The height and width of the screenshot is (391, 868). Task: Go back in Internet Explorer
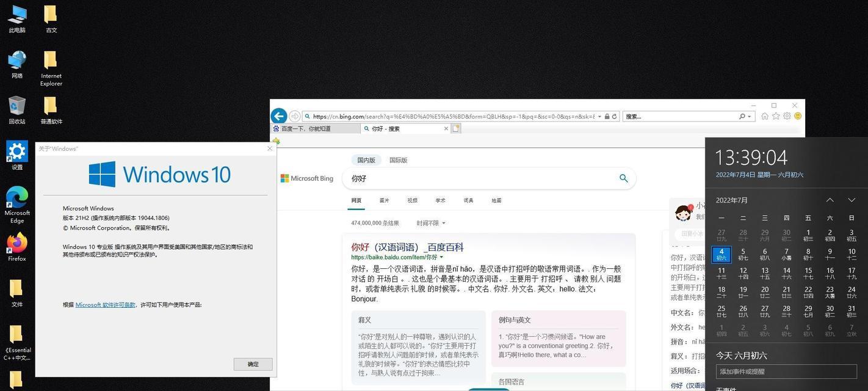(279, 116)
